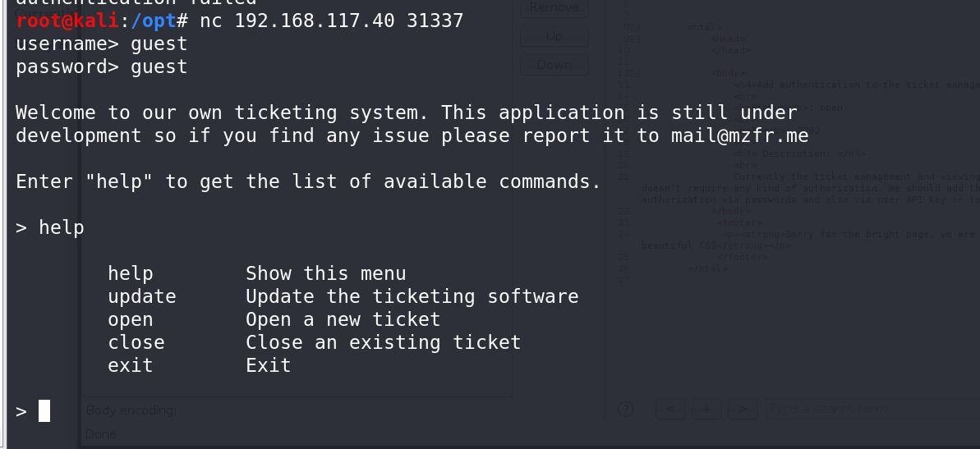Click the 'Body encoding:' label
This screenshot has width=980, height=449.
click(x=132, y=410)
